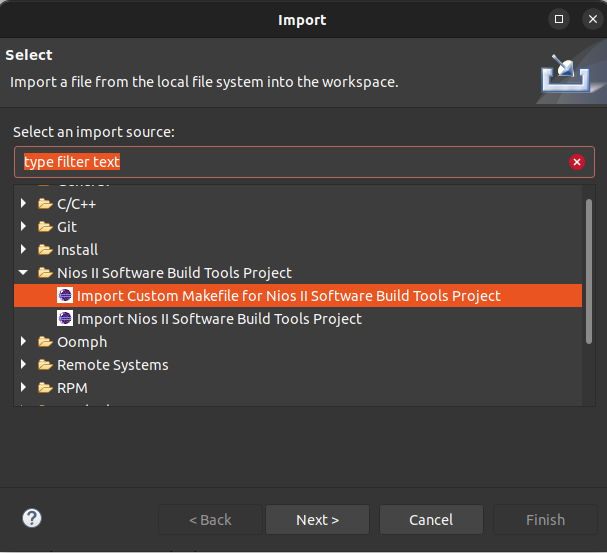Maximize the Import dialog window

pyautogui.click(x=559, y=19)
